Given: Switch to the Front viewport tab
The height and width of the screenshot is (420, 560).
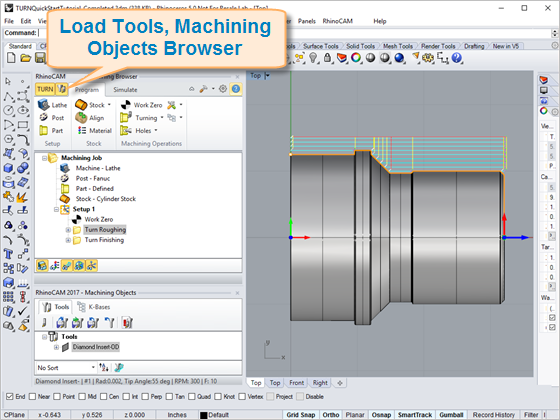Looking at the screenshot, I should point(296,383).
